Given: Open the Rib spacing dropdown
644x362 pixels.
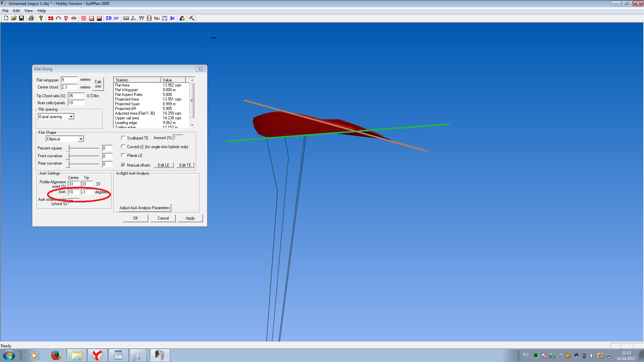Looking at the screenshot, I should coord(71,117).
